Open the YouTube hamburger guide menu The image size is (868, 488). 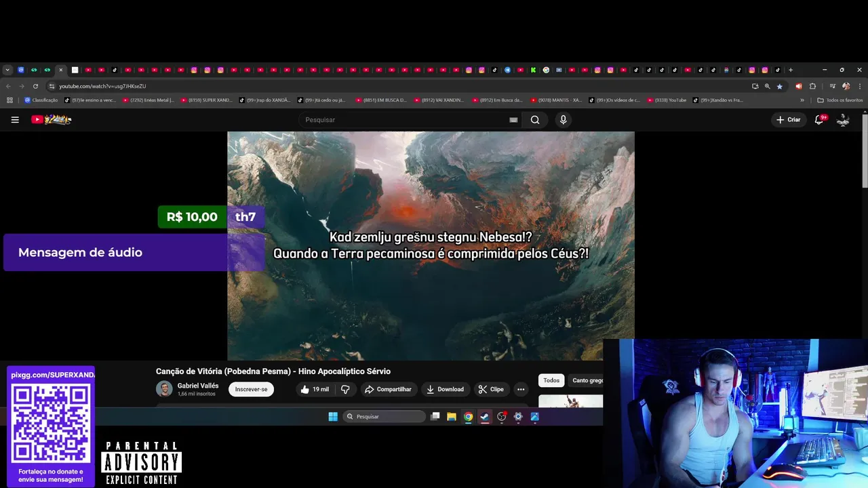point(15,120)
